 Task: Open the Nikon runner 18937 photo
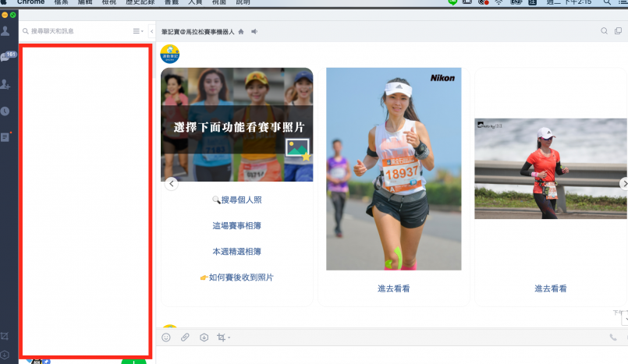[394, 169]
